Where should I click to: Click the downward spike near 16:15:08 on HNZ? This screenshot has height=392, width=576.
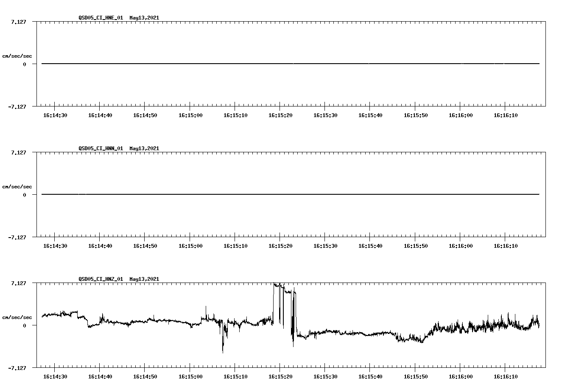pyautogui.click(x=222, y=348)
